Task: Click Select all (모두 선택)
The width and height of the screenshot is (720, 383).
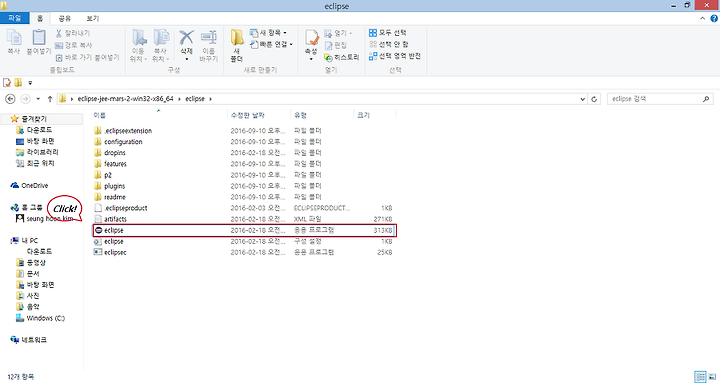Action: [x=388, y=33]
